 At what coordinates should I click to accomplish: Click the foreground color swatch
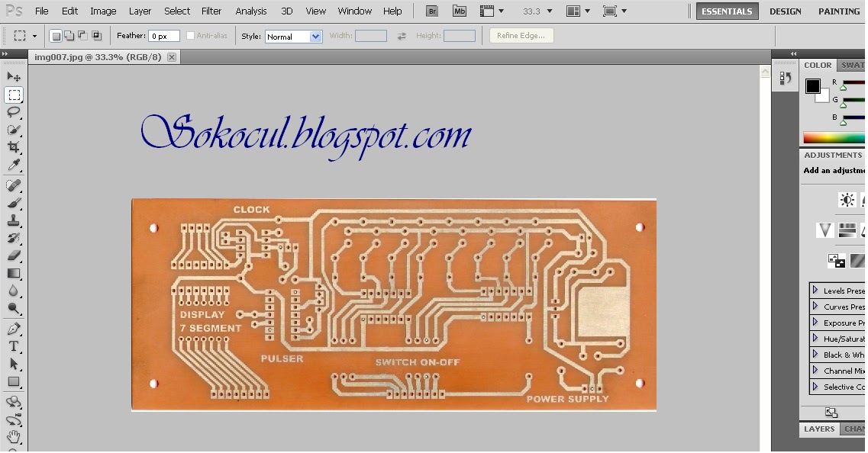pos(812,86)
